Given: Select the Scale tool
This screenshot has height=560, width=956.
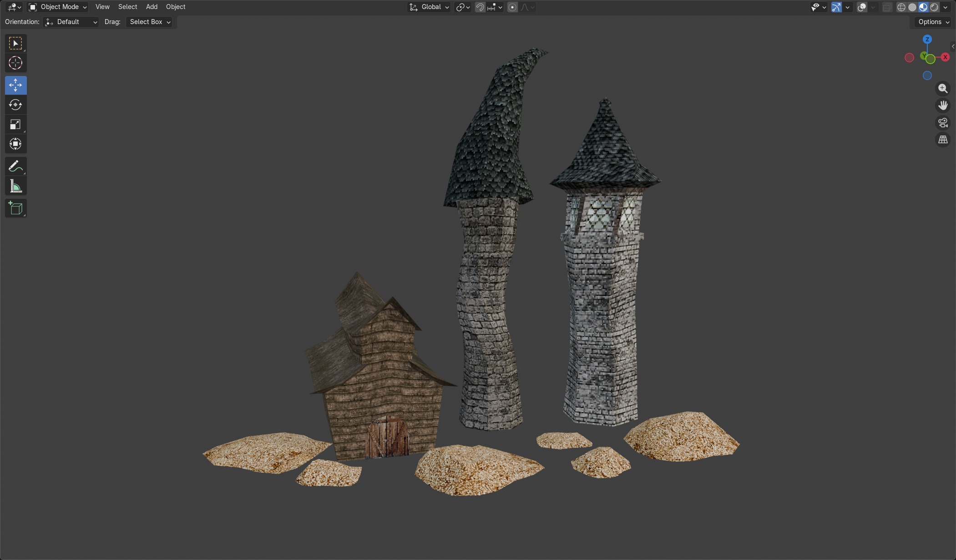Looking at the screenshot, I should point(15,124).
